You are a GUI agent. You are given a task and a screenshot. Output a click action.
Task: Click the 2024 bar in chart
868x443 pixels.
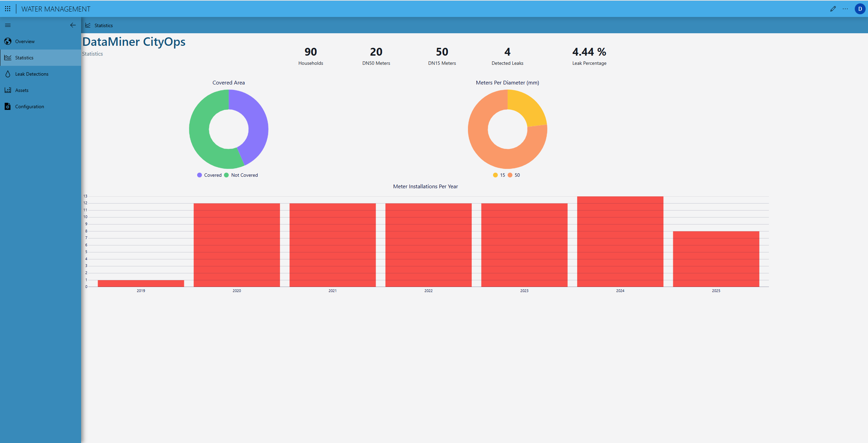(x=620, y=242)
